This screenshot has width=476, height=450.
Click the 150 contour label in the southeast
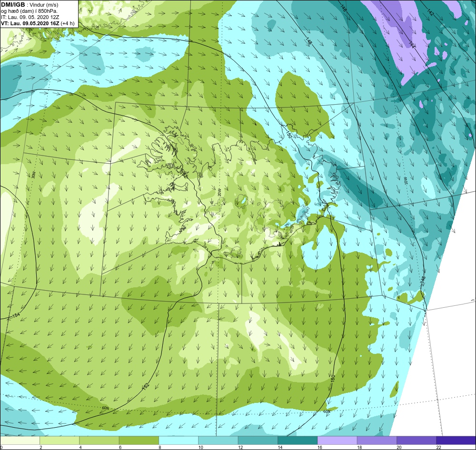click(333, 379)
